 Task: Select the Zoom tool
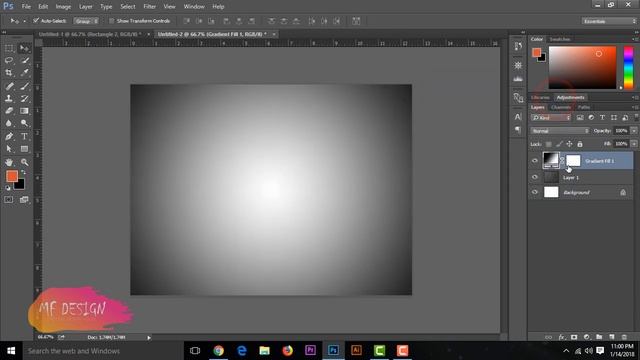tap(24, 162)
